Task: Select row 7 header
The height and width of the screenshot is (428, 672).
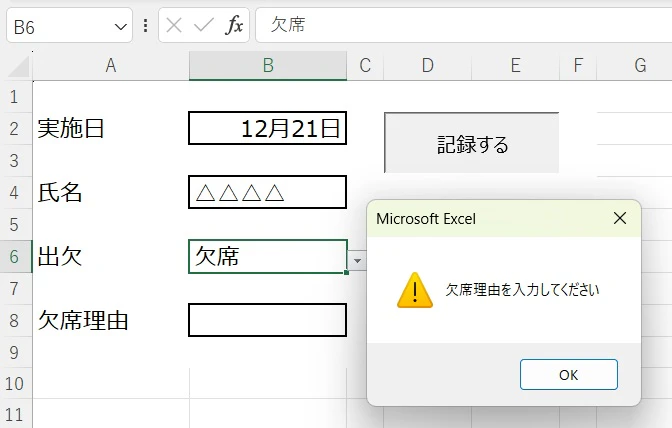Action: [14, 288]
